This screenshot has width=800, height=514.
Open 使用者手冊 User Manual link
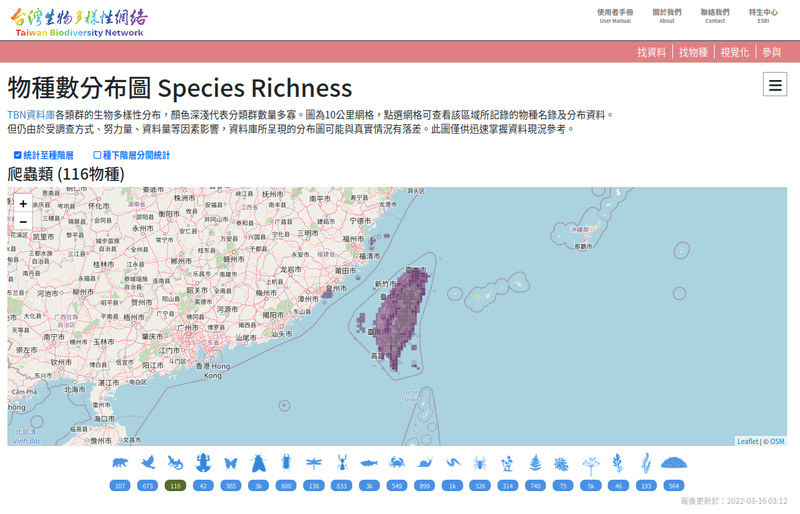(615, 16)
